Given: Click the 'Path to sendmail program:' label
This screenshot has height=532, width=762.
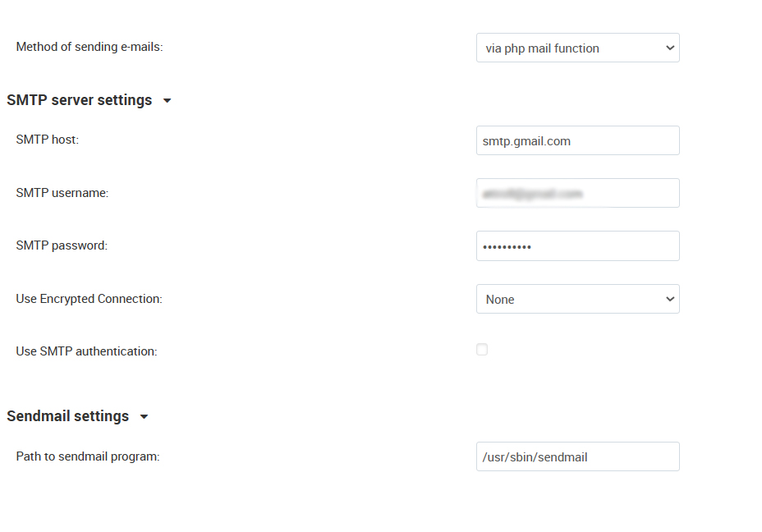Looking at the screenshot, I should tap(88, 456).
